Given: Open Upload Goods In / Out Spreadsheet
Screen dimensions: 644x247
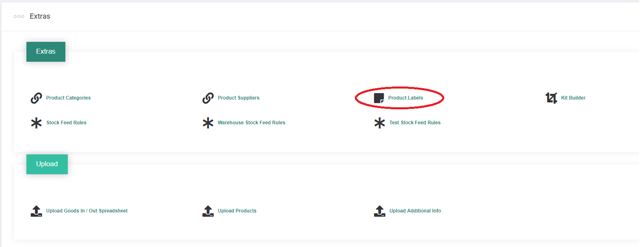Looking at the screenshot, I should (x=87, y=211).
